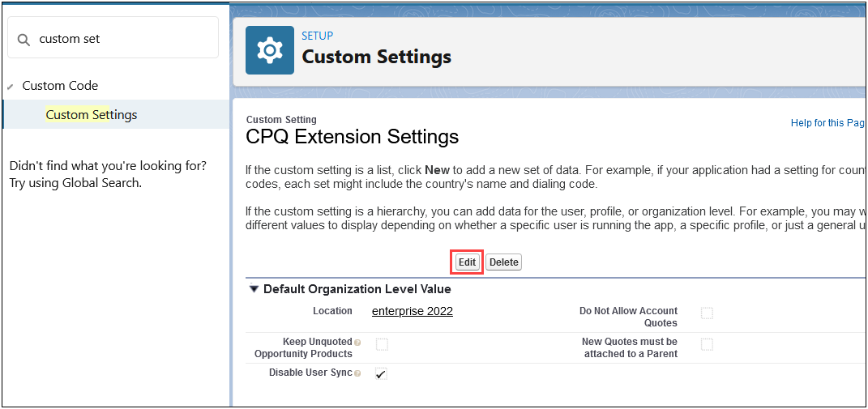Click the Setup gear icon
Viewport: 868px width, 409px height.
point(269,50)
